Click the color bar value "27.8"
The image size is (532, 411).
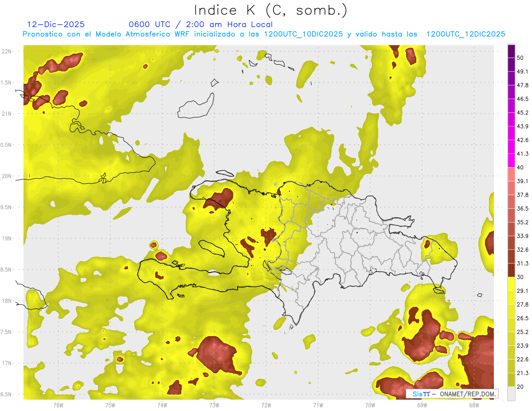(523, 305)
